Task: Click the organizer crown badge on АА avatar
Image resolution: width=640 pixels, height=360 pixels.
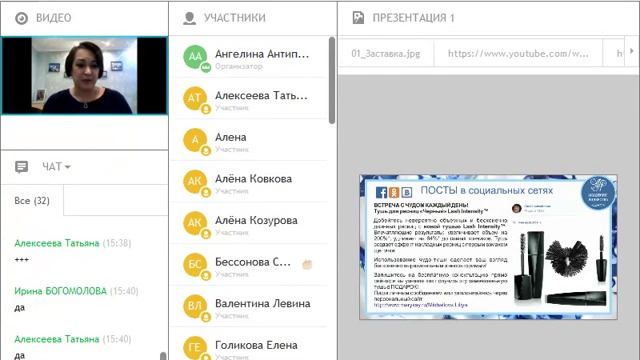Action: coord(206,67)
